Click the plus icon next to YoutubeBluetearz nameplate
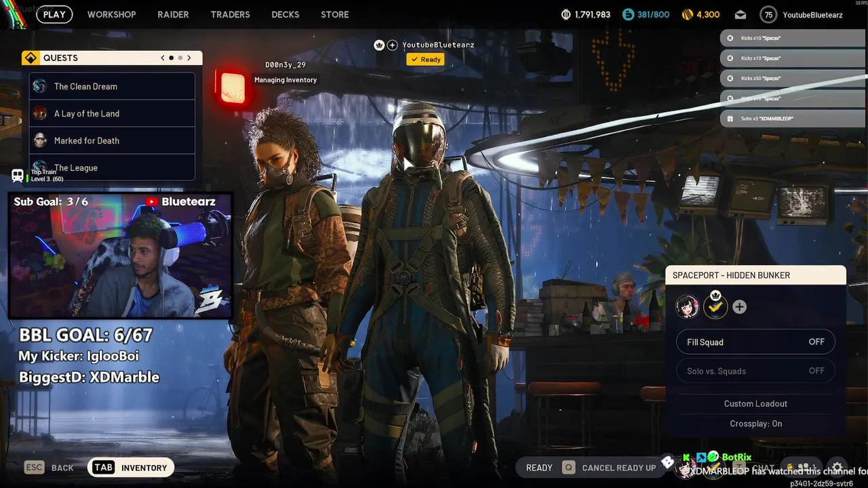868x488 pixels. [x=392, y=45]
